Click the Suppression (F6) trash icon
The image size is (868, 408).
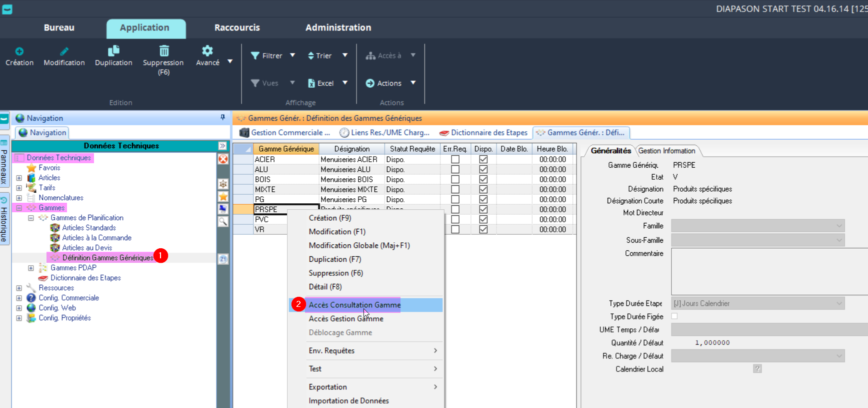coord(163,51)
